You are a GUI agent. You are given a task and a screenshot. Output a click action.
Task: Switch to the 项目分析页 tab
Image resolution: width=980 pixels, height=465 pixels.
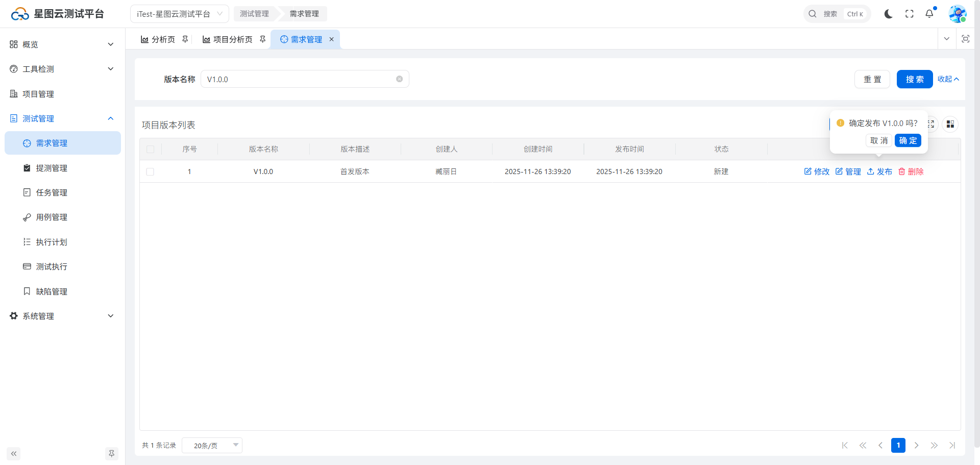pyautogui.click(x=232, y=39)
